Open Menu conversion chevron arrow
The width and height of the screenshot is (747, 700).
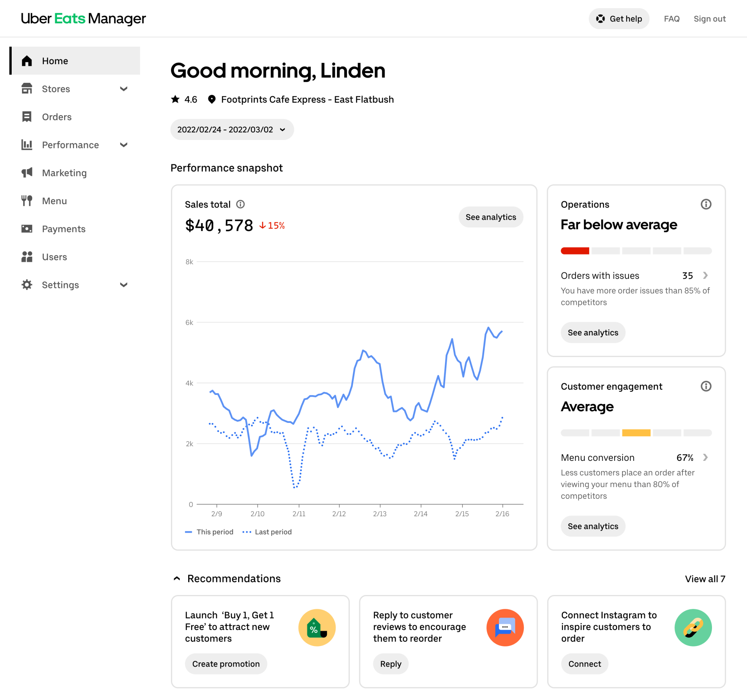coord(706,458)
